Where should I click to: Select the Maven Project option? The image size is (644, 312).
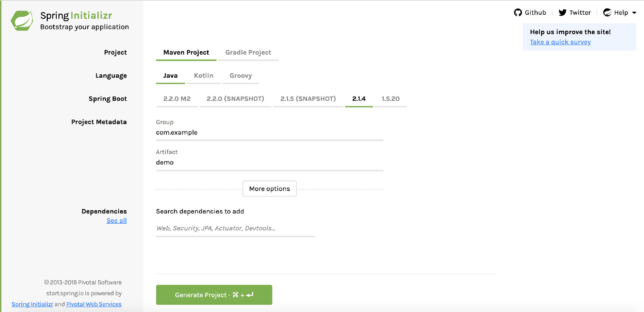coord(186,53)
